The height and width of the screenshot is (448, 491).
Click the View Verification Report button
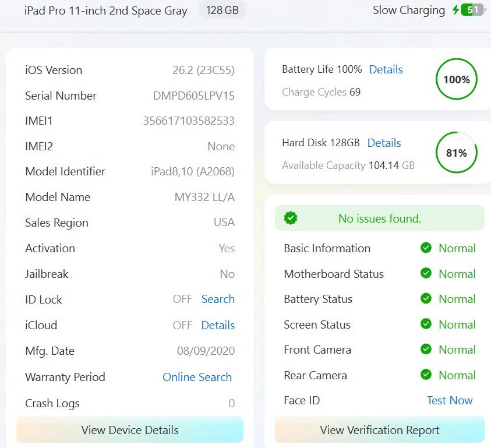click(x=380, y=430)
